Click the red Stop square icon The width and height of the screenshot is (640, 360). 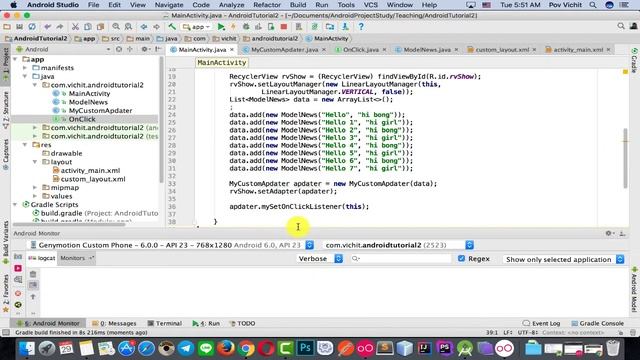[284, 27]
